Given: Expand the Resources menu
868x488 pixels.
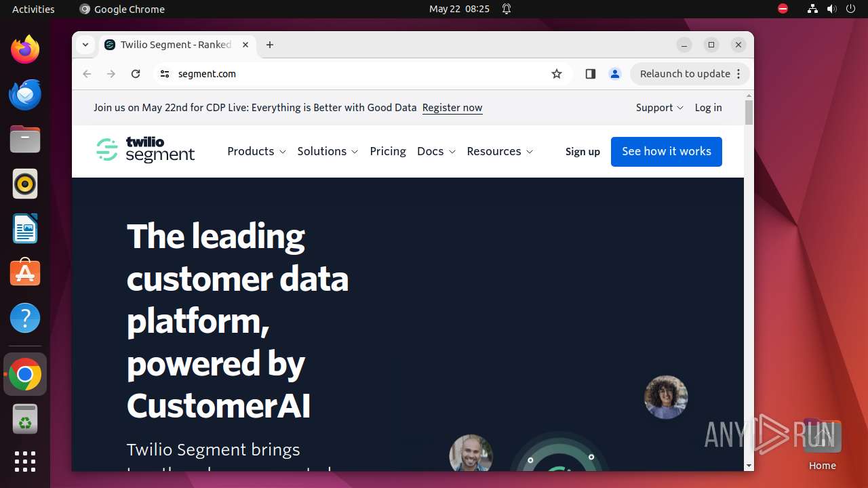Looking at the screenshot, I should pyautogui.click(x=500, y=151).
